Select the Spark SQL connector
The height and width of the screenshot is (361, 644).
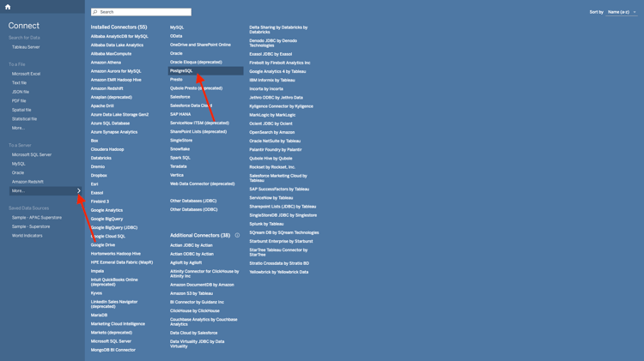click(180, 158)
